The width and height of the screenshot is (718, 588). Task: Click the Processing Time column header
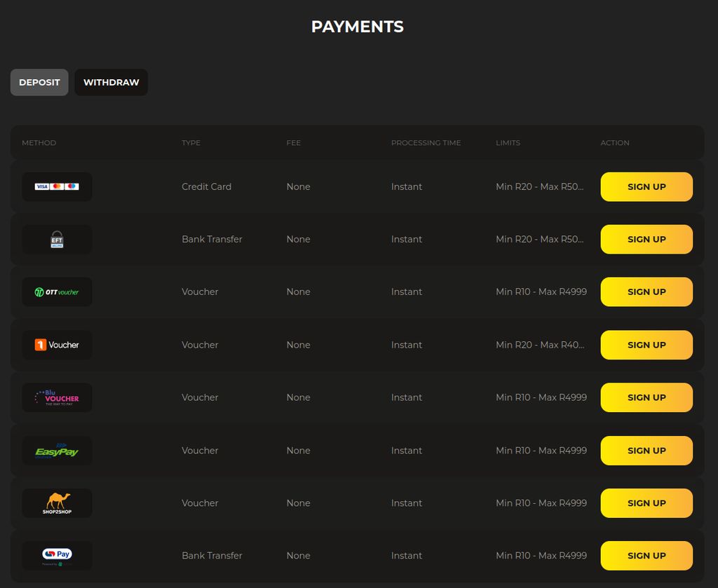pos(426,143)
